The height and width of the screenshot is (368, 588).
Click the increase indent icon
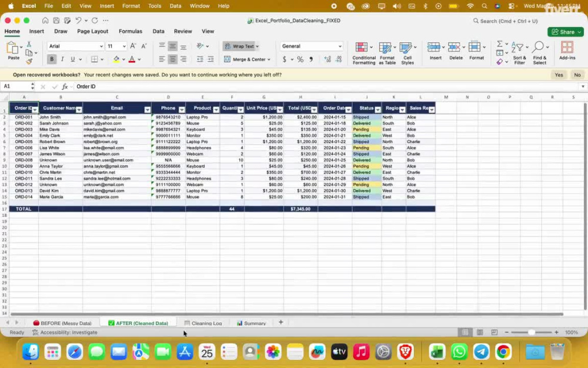pyautogui.click(x=211, y=59)
